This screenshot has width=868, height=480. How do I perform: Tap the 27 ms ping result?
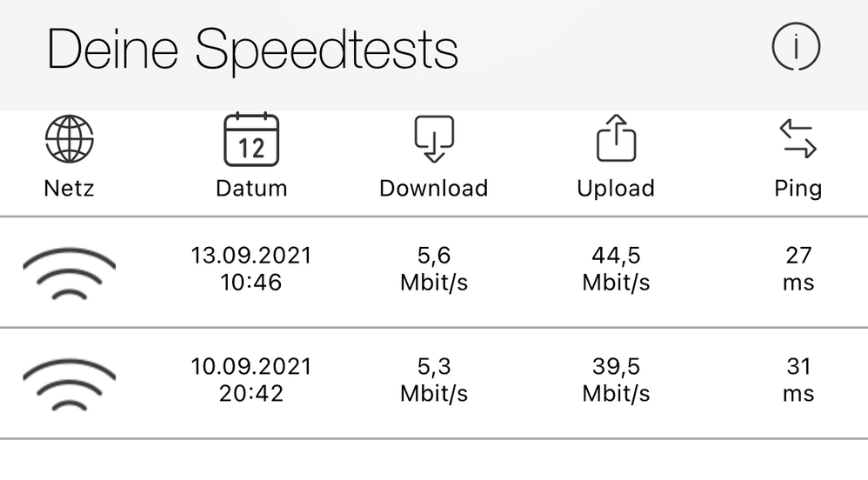(798, 269)
